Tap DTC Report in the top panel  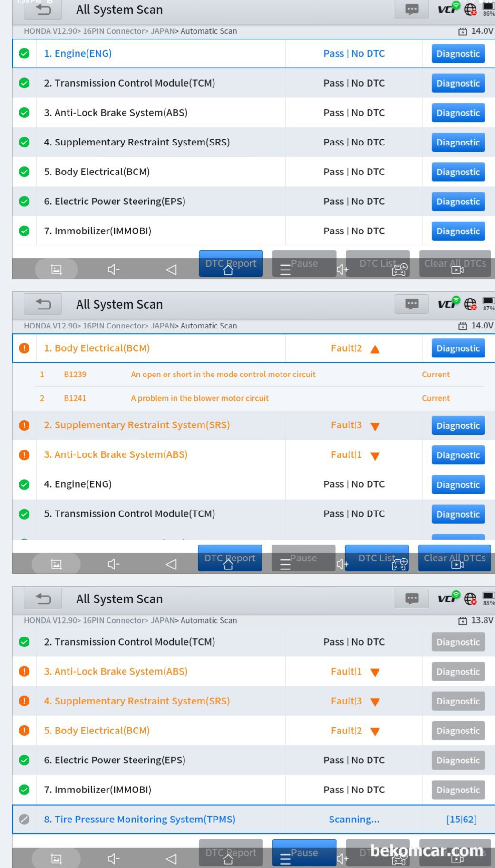(231, 263)
